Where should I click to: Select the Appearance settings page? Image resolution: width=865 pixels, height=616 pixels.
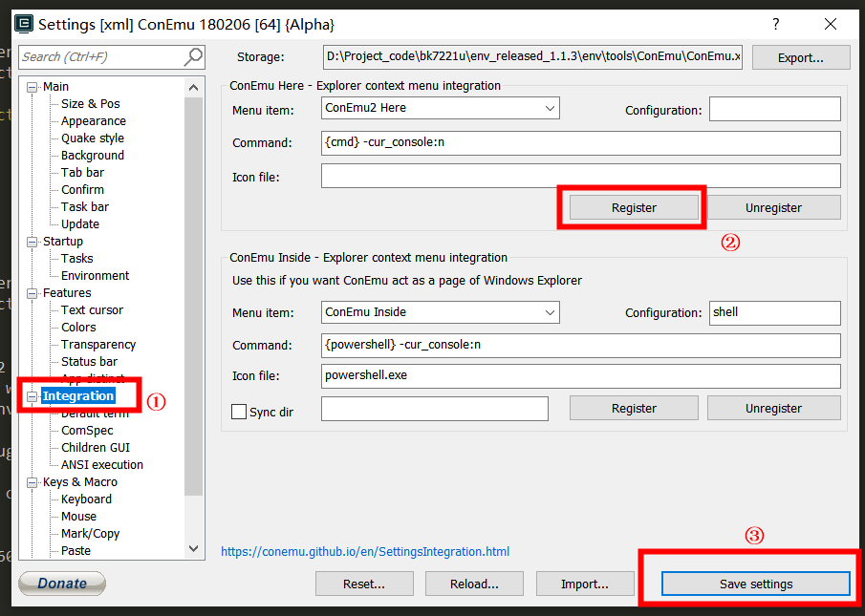point(93,121)
